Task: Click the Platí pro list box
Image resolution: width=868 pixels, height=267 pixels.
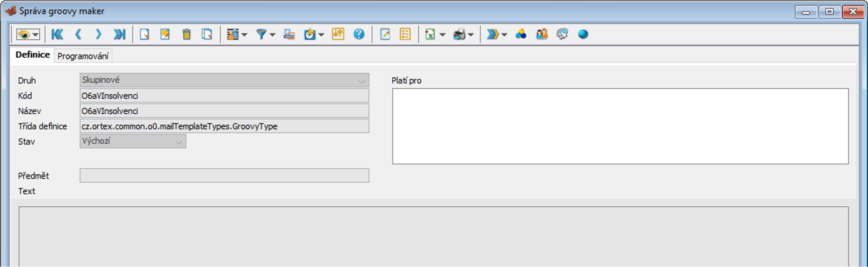Action: point(620,126)
